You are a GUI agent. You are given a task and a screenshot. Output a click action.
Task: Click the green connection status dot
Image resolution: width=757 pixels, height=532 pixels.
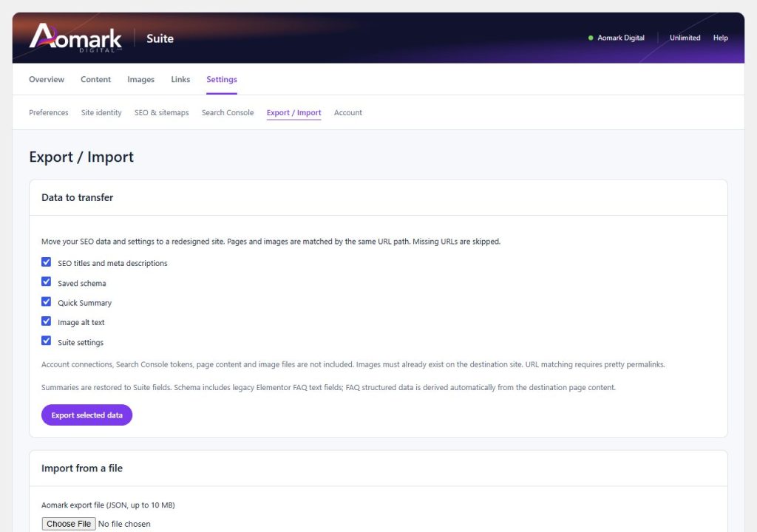[x=591, y=38]
